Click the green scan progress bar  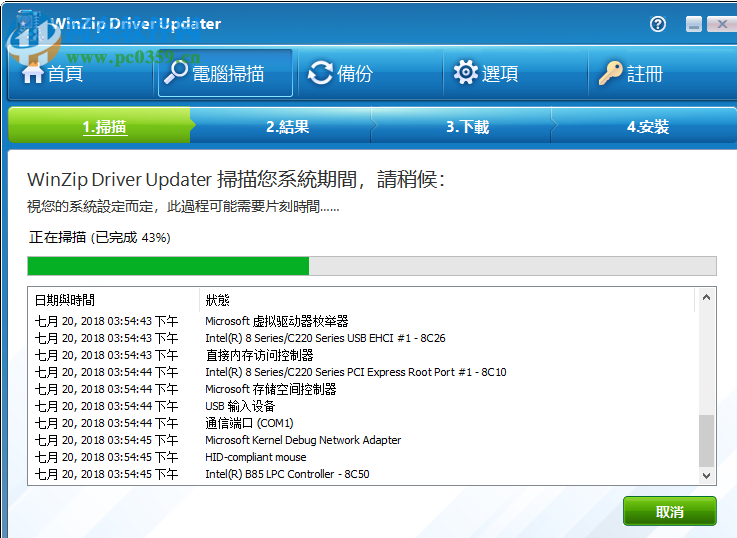tap(372, 266)
